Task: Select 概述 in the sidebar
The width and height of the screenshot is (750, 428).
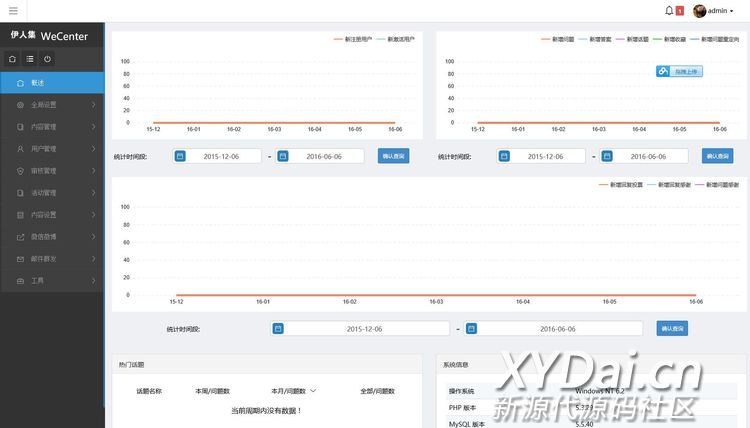Action: point(52,83)
